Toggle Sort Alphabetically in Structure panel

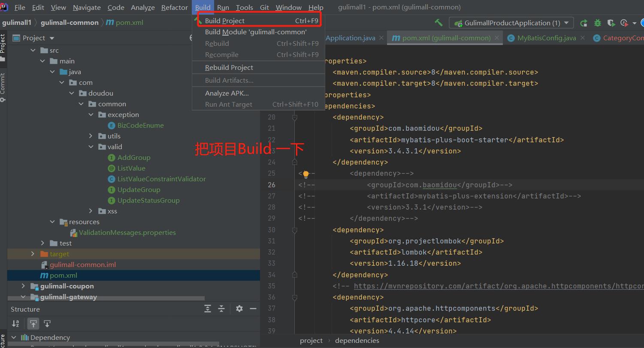[x=16, y=324]
